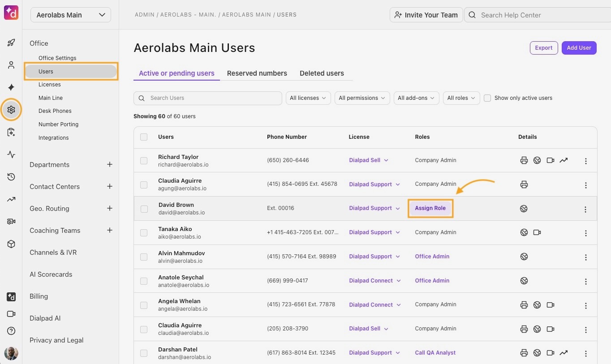Select Richard Taylor's row checkbox
Image resolution: width=611 pixels, height=364 pixels.
144,160
